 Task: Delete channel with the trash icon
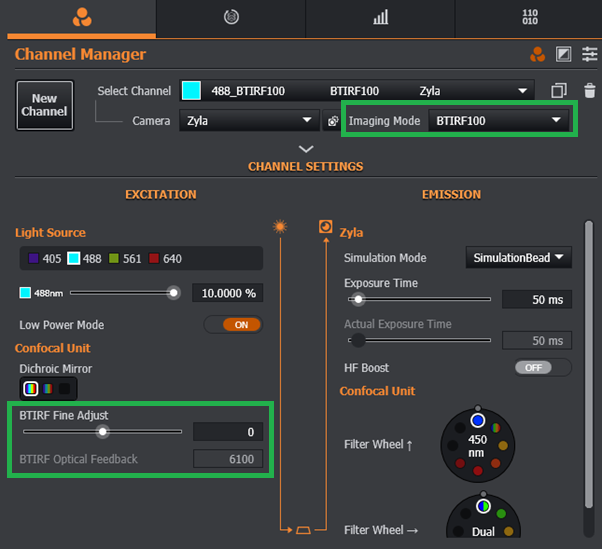[589, 91]
